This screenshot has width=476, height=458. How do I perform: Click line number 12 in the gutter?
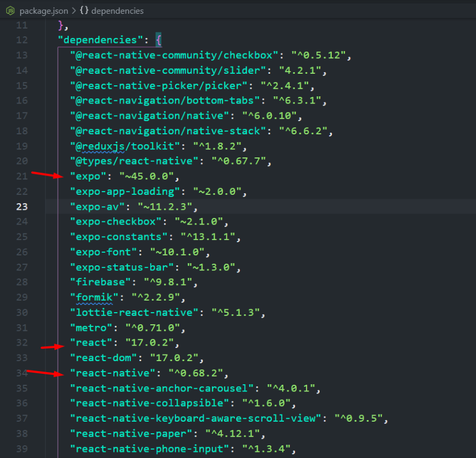(x=22, y=40)
